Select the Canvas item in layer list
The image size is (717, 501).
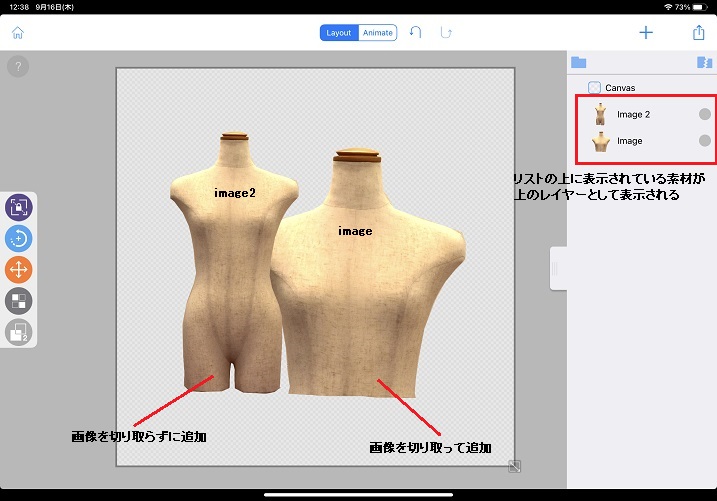click(619, 88)
